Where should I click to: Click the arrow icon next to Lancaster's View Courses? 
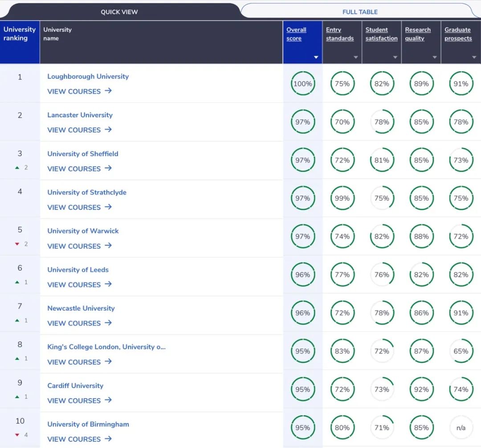coord(108,129)
